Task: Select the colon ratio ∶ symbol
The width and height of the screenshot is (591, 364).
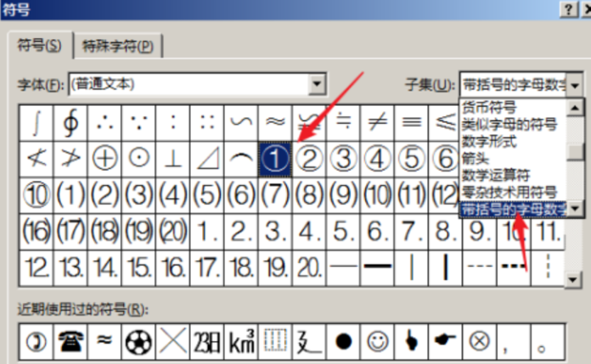Action: pyautogui.click(x=173, y=123)
